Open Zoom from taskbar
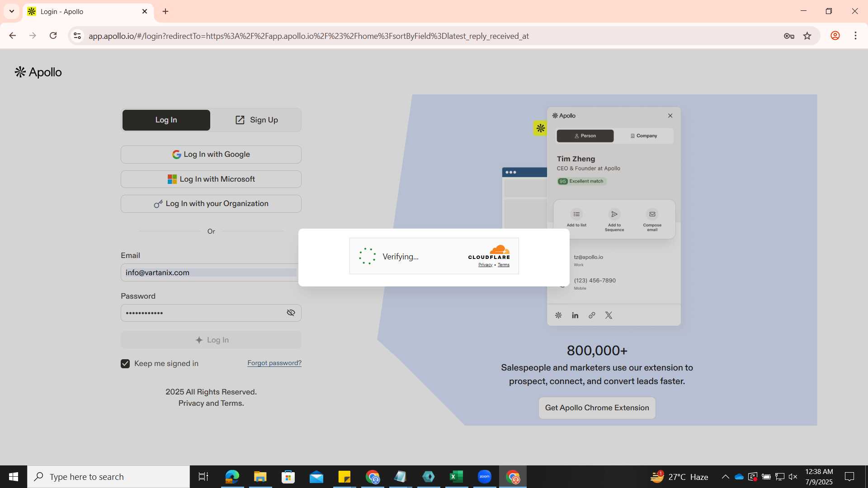The image size is (868, 488). (485, 477)
